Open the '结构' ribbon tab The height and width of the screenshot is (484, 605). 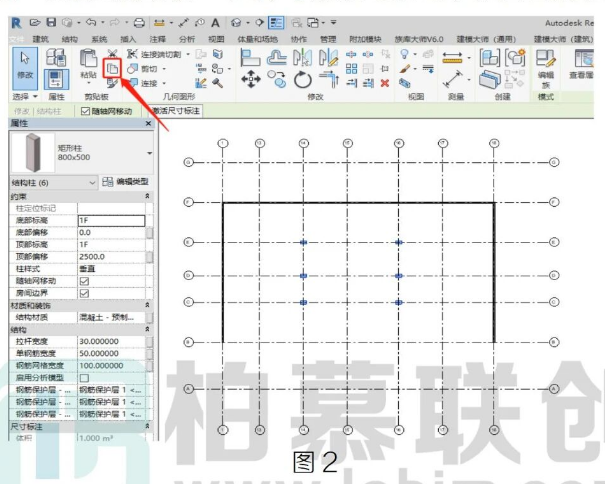tap(69, 39)
